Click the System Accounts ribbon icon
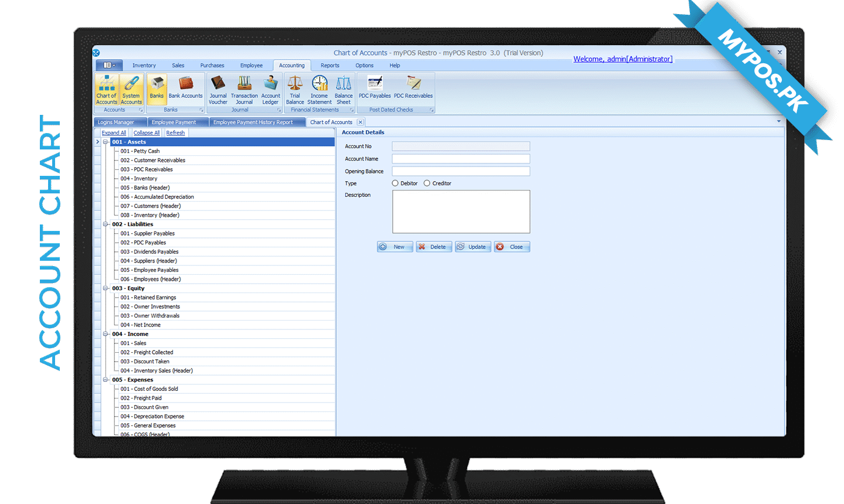844x504 pixels. point(131,89)
